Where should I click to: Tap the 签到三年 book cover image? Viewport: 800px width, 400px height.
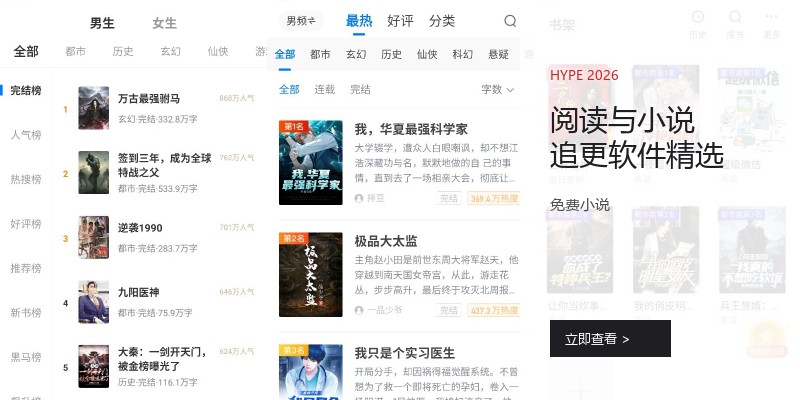pyautogui.click(x=93, y=172)
